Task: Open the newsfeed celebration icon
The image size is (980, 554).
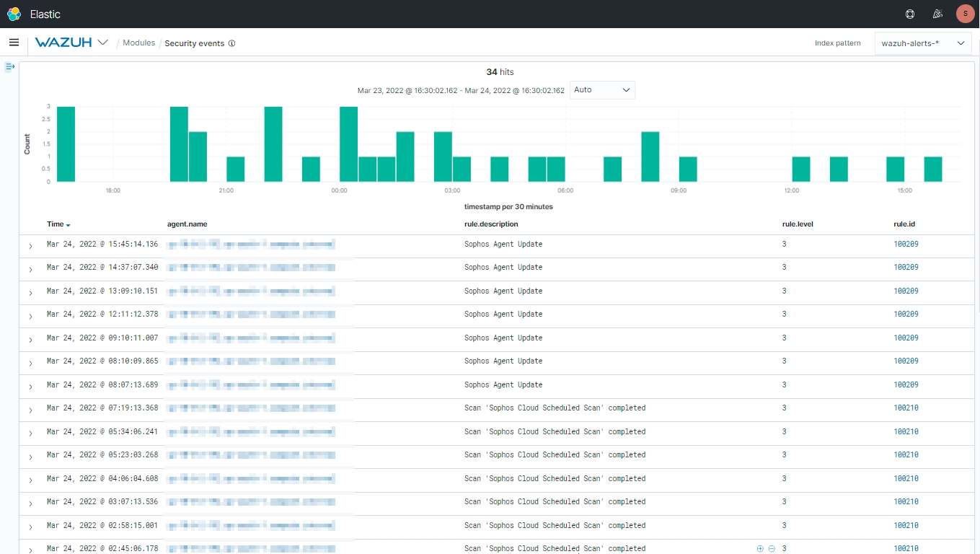Action: (937, 14)
